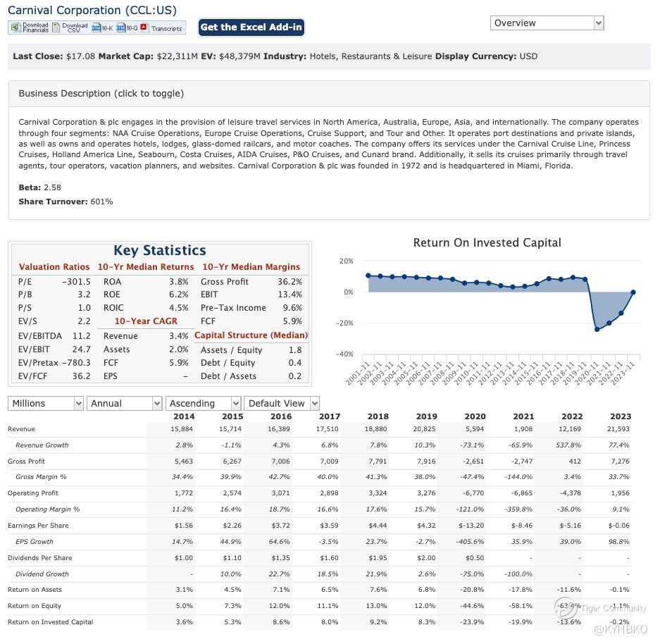Click the 2001-11 first ROIC chart point
Image resolution: width=660 pixels, height=644 pixels.
point(368,275)
